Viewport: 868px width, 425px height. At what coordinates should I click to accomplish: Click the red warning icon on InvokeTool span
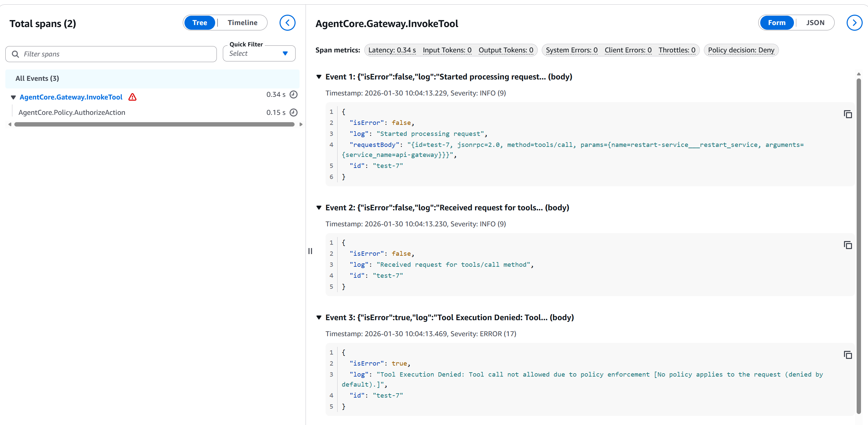click(x=132, y=97)
